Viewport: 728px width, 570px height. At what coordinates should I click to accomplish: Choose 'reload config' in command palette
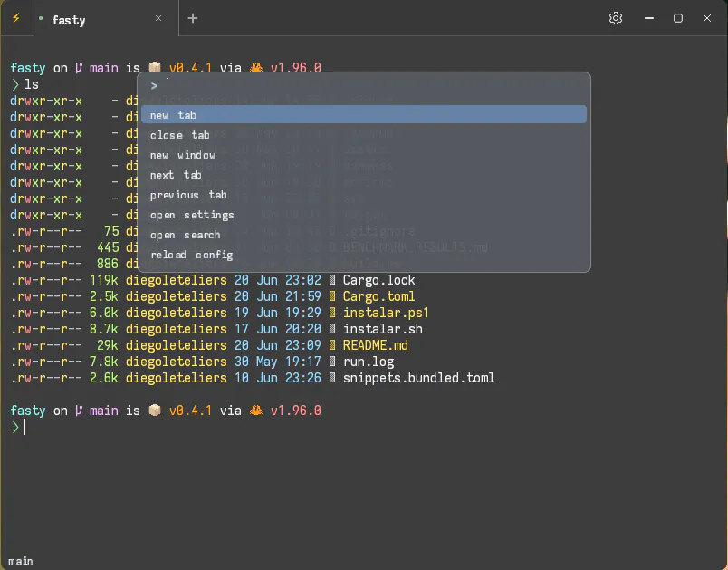coord(363,255)
